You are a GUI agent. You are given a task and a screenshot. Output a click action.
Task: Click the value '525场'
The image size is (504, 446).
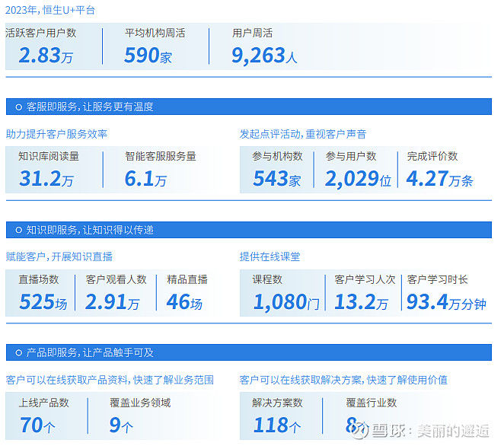point(43,301)
